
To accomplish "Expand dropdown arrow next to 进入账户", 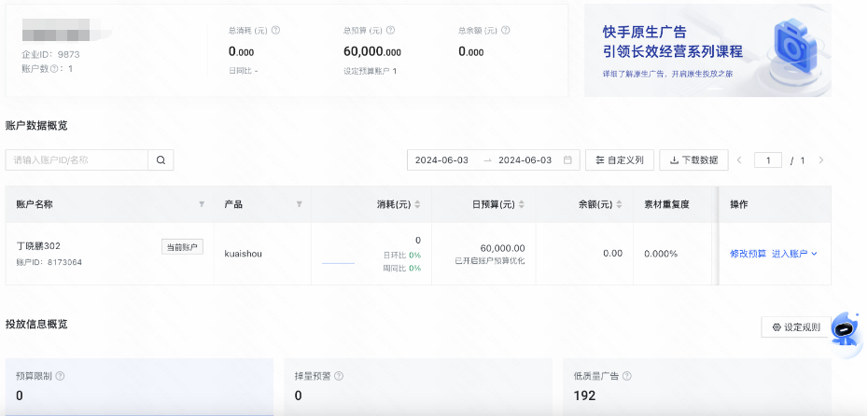I will tap(814, 254).
